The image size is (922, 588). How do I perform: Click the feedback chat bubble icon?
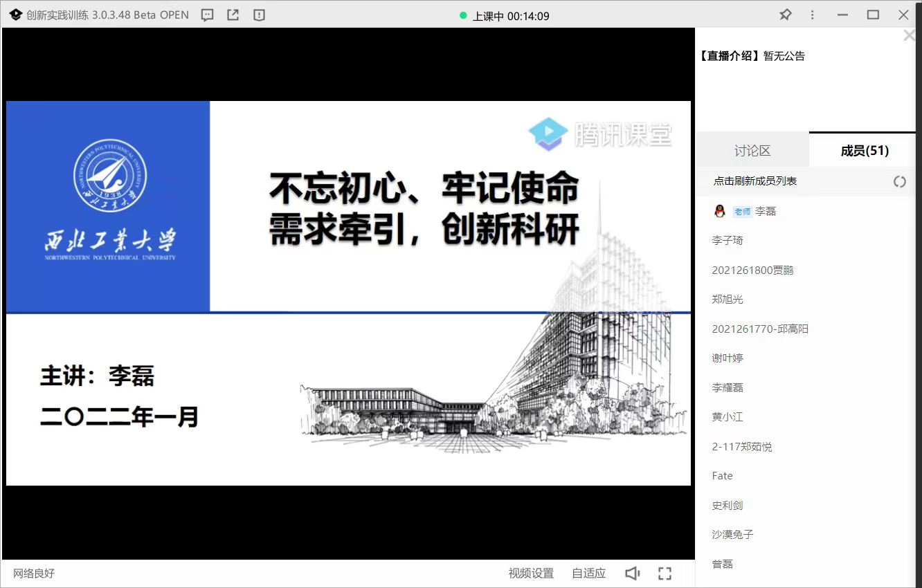207,15
